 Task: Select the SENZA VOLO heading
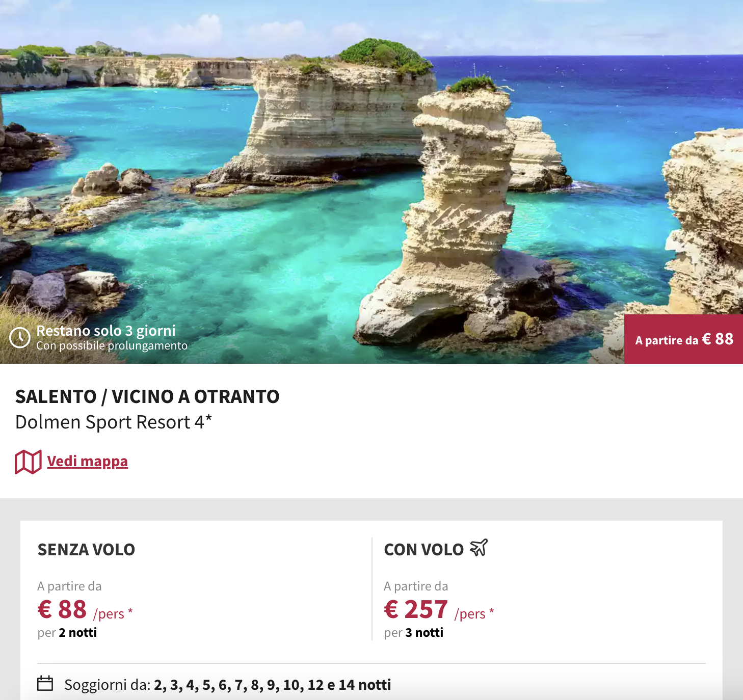point(86,550)
